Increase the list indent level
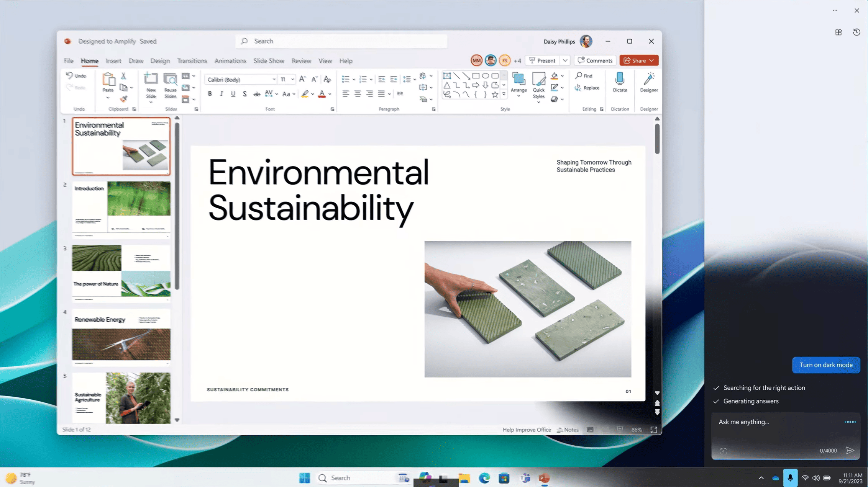Screen dimensions: 868x487 tap(394, 79)
